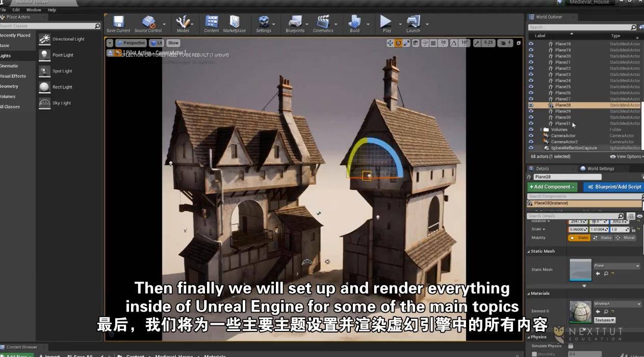Toggle the world/local coordinate system icon
The height and width of the screenshot is (357, 644).
[x=417, y=43]
